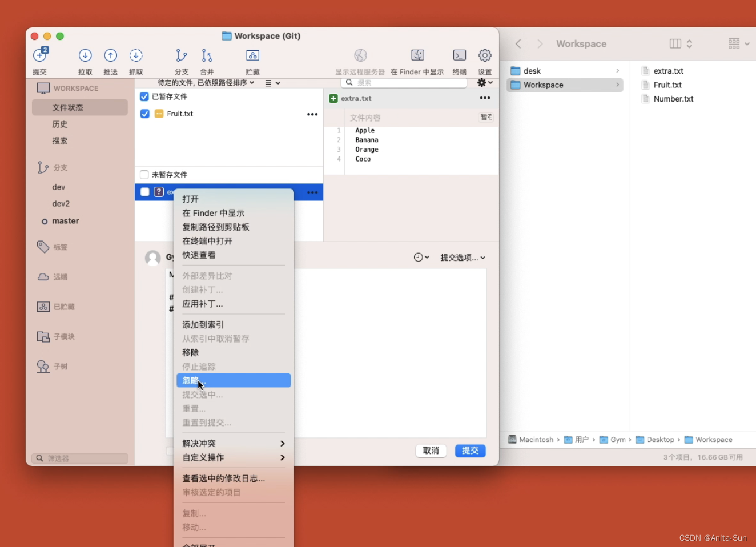Click the show remote server globe icon
The height and width of the screenshot is (547, 756).
(x=360, y=55)
